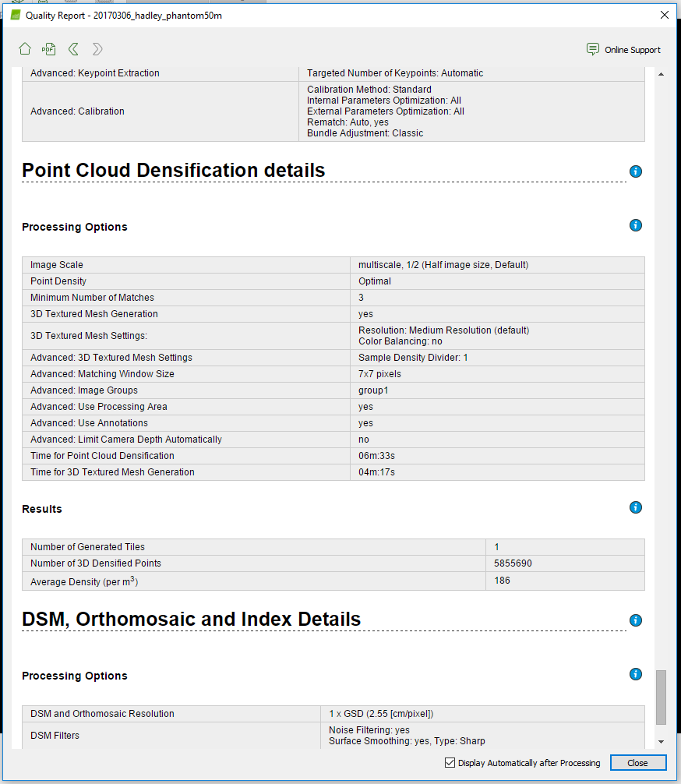Click the 'Point Density' label
The height and width of the screenshot is (784, 681).
coord(58,281)
